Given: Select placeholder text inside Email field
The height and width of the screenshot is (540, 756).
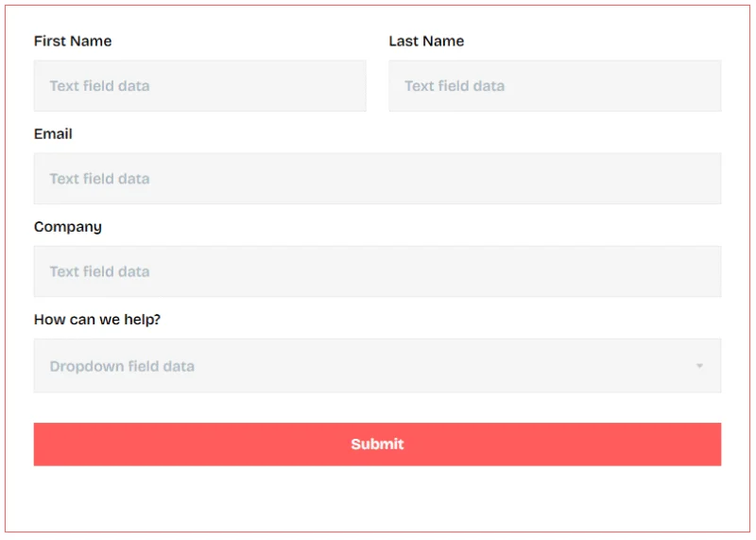Looking at the screenshot, I should click(x=99, y=179).
